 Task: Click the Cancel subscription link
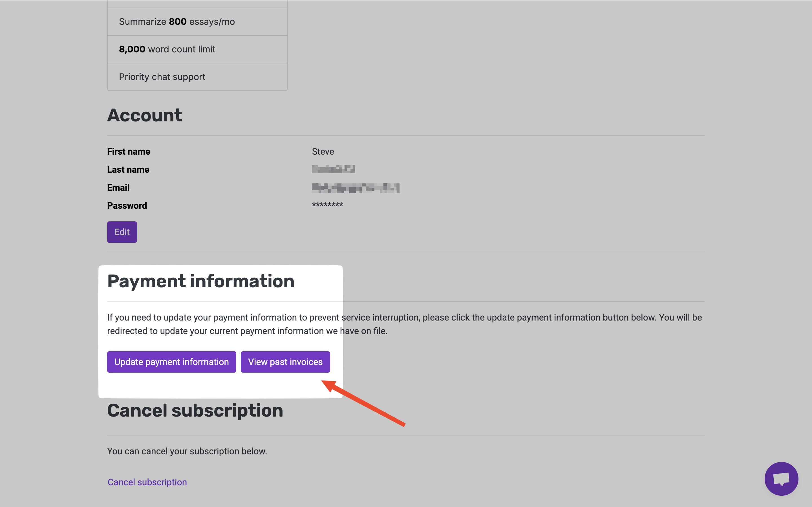click(x=147, y=482)
